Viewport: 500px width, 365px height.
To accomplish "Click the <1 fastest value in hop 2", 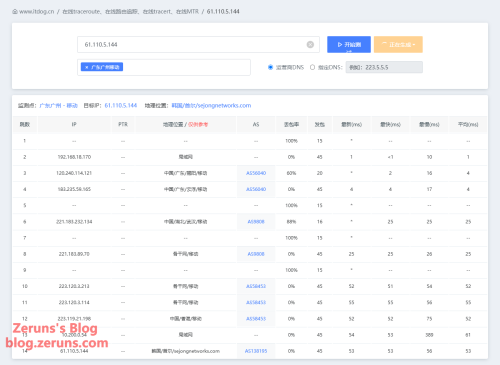I will (390, 157).
